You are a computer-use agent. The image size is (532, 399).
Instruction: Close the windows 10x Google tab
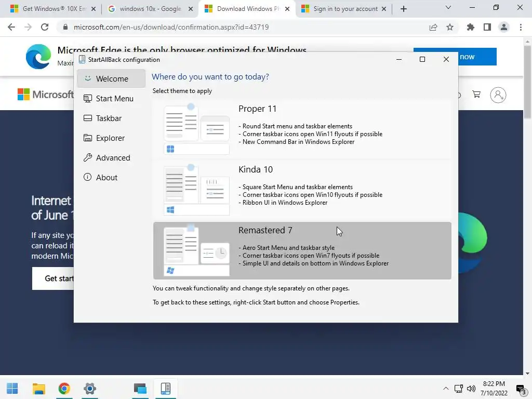[x=191, y=9]
